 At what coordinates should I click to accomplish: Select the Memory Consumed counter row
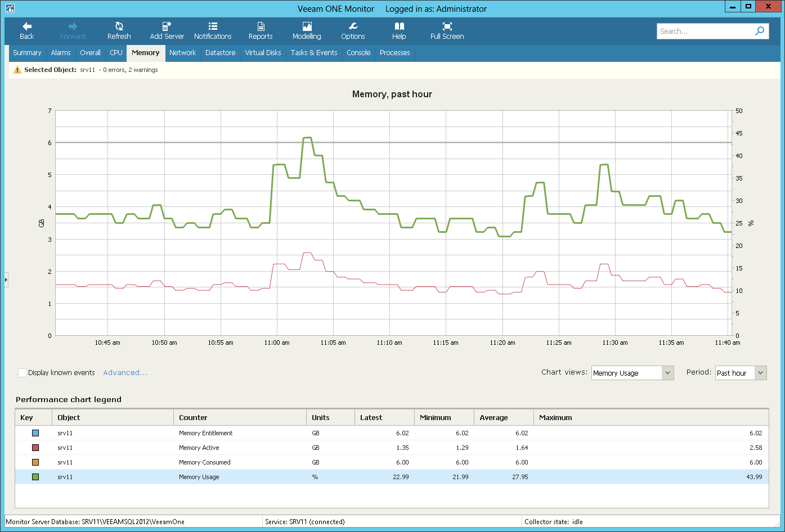tap(392, 462)
